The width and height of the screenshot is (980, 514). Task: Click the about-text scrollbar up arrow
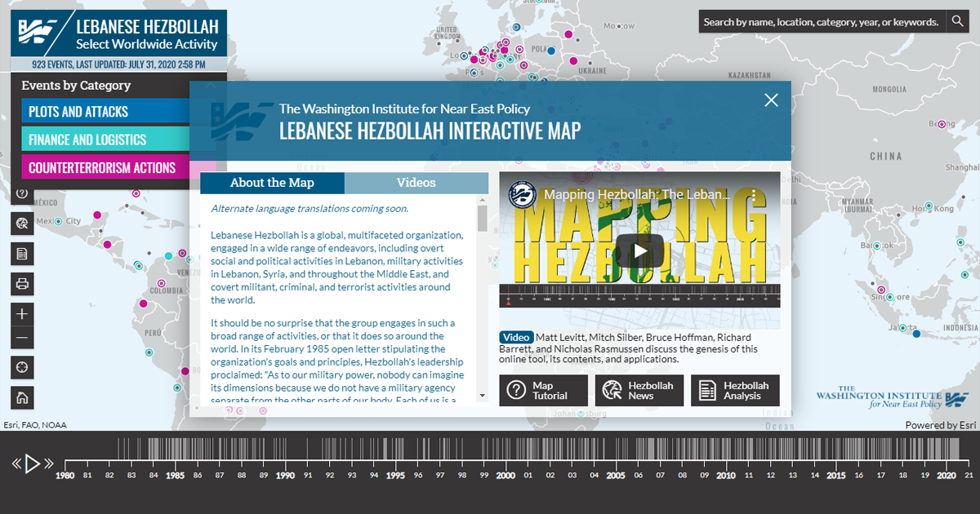(483, 200)
